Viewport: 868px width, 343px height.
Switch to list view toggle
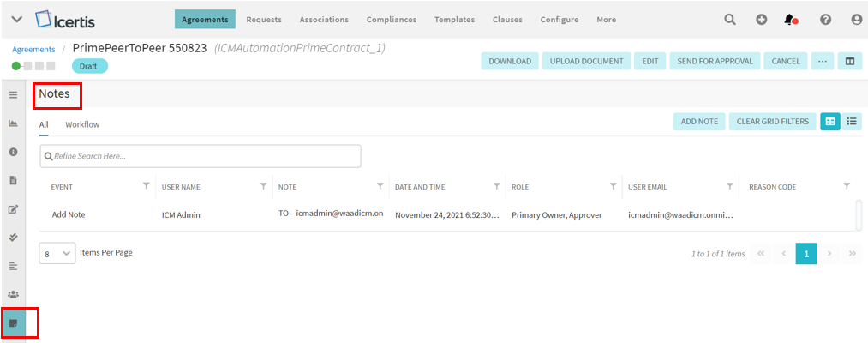(x=852, y=122)
